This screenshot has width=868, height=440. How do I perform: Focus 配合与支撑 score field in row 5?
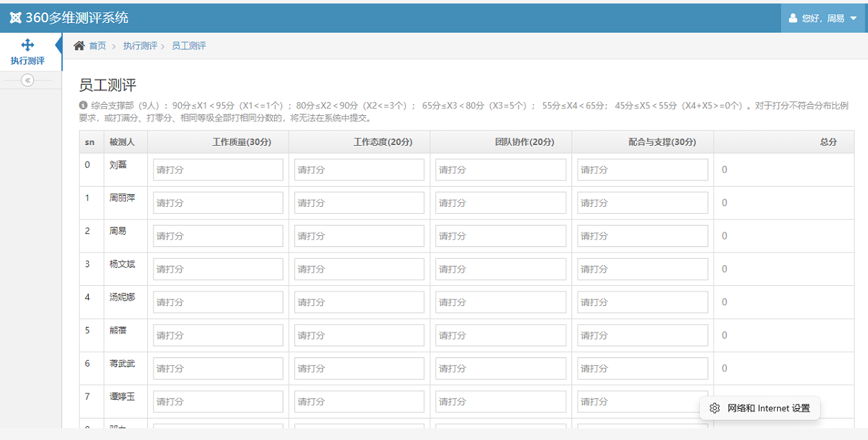(x=642, y=335)
